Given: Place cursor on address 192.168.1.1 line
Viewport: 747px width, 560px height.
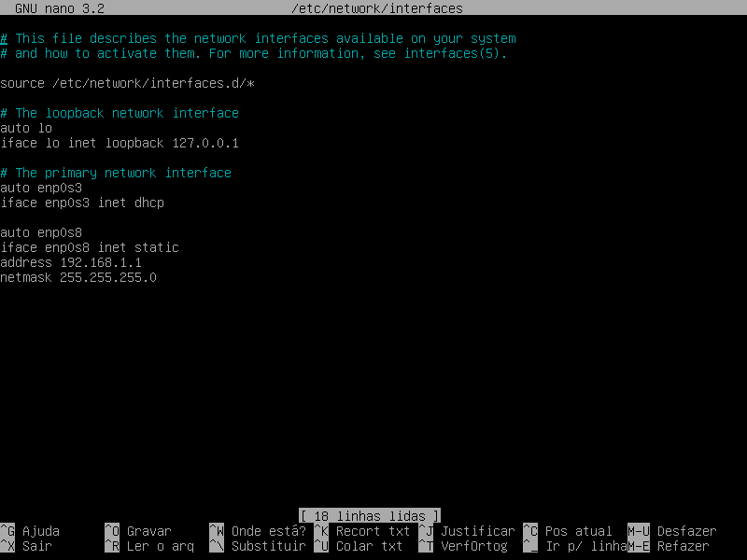Looking at the screenshot, I should click(x=71, y=262).
